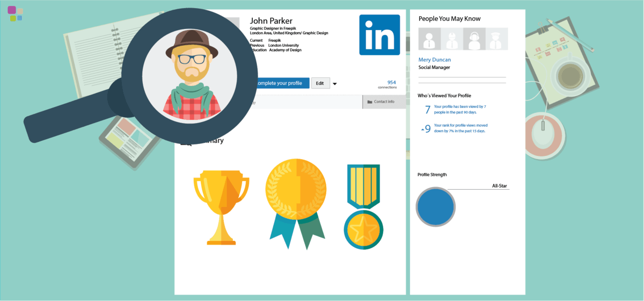Viewport: 644px width, 301px height.
Task: Click the Edit button
Action: pyautogui.click(x=320, y=83)
